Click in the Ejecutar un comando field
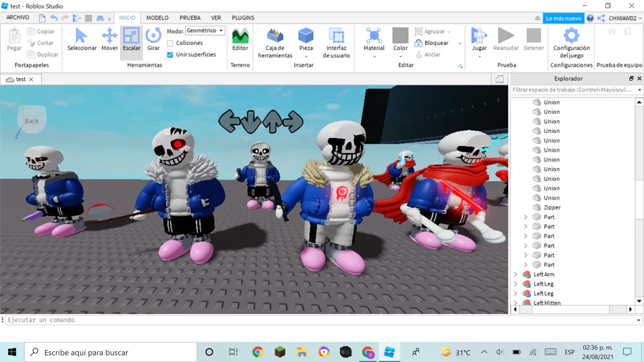The image size is (644, 362). tap(321, 320)
